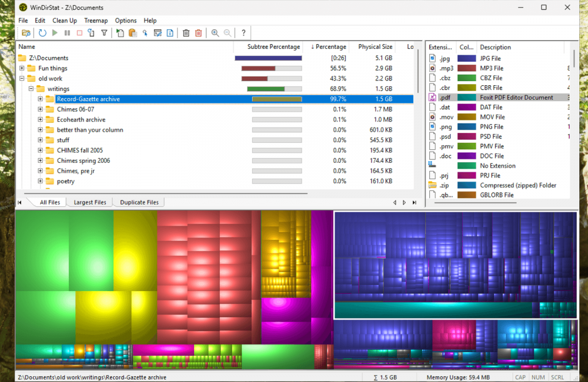The image size is (588, 382).
Task: Expand the Ecohearth archive folder
Action: pyautogui.click(x=41, y=120)
